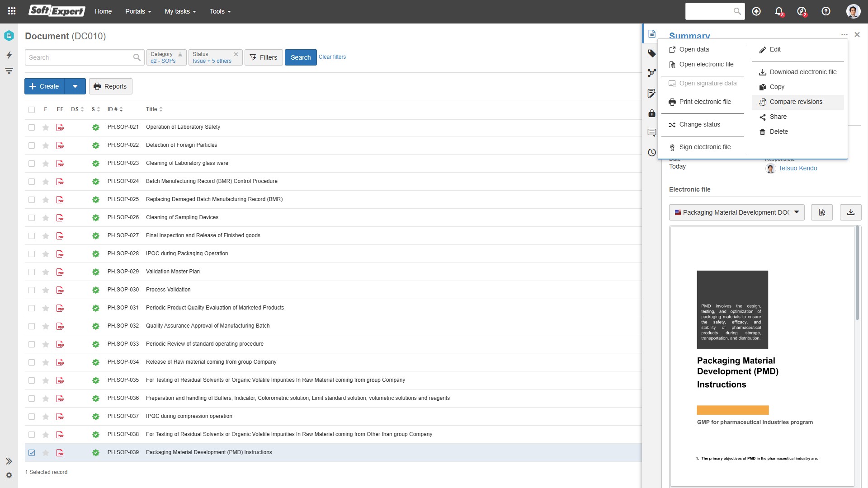Click the Filters button

pos(264,57)
